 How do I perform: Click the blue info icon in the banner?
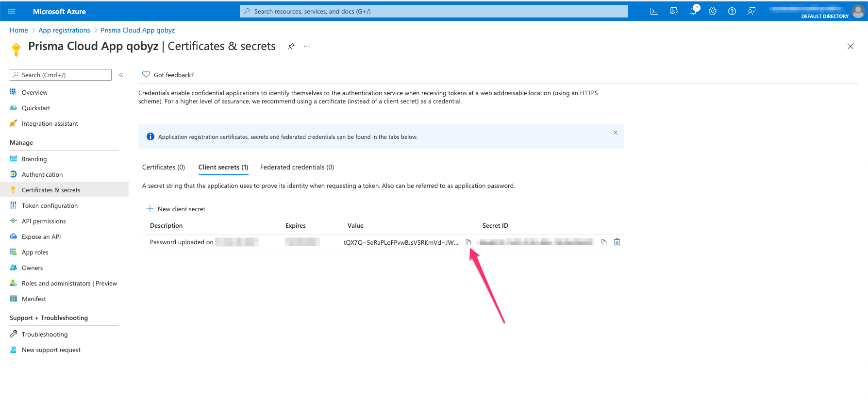150,136
